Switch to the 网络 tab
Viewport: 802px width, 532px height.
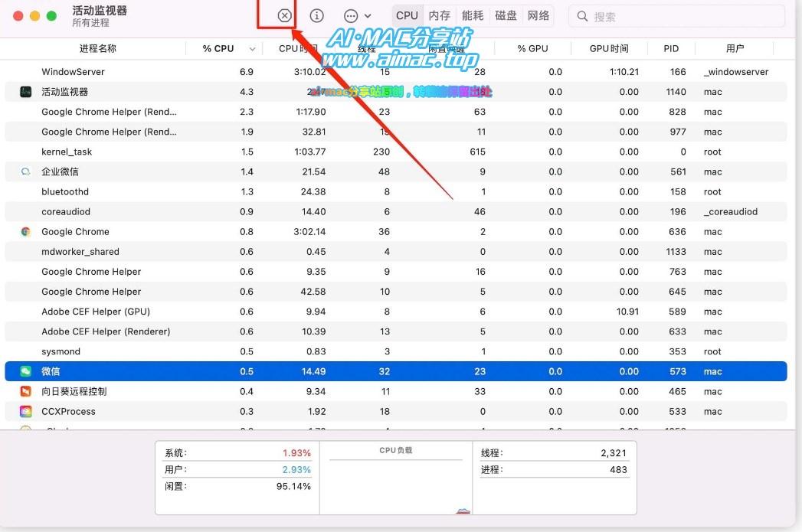coord(538,16)
